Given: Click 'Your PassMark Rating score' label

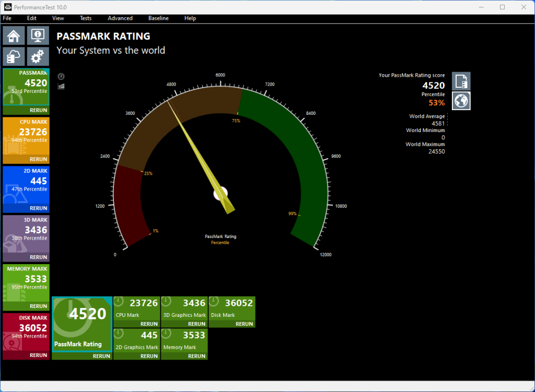Looking at the screenshot, I should (x=412, y=75).
